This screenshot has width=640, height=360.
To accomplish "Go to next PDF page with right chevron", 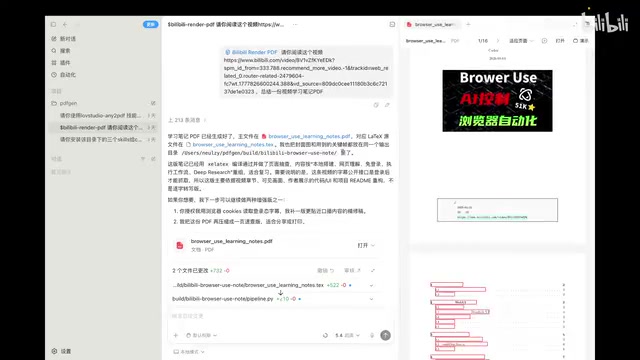I will (x=498, y=41).
